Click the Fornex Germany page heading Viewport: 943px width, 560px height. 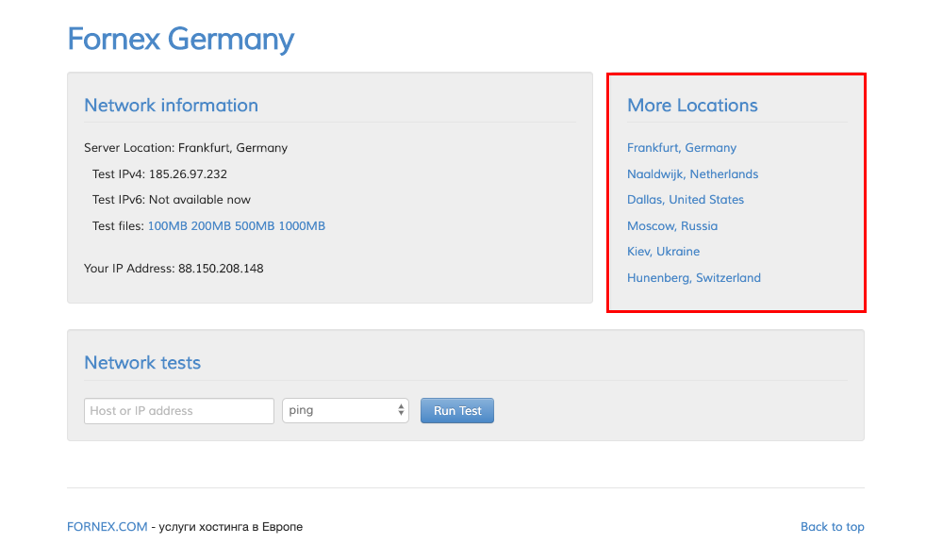180,40
